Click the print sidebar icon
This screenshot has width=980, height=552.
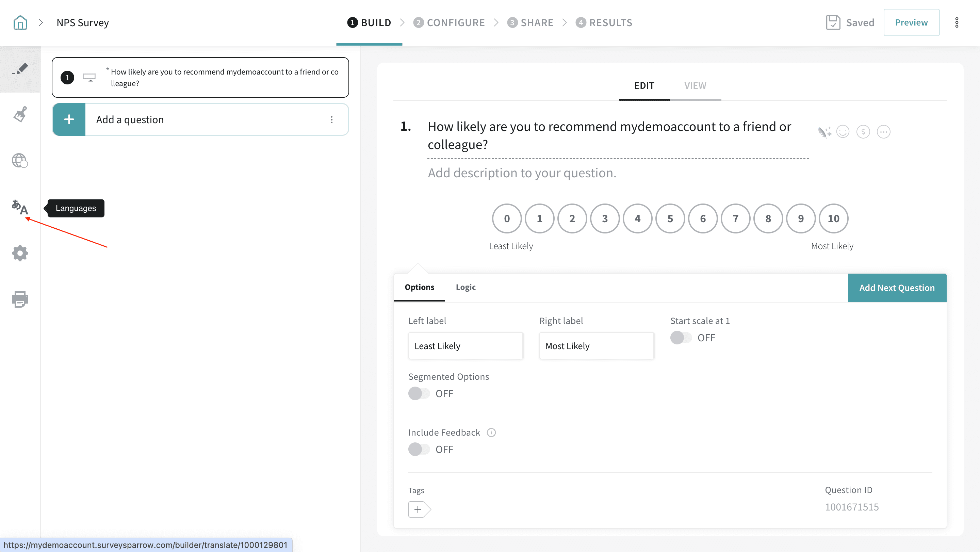pyautogui.click(x=20, y=299)
